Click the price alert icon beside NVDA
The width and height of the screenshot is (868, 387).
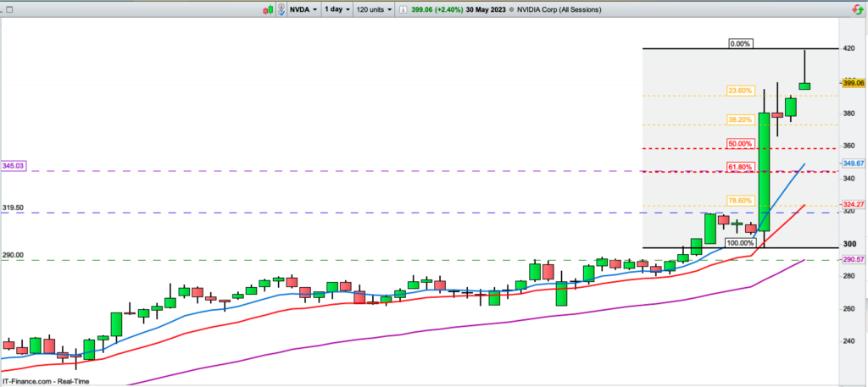[283, 10]
